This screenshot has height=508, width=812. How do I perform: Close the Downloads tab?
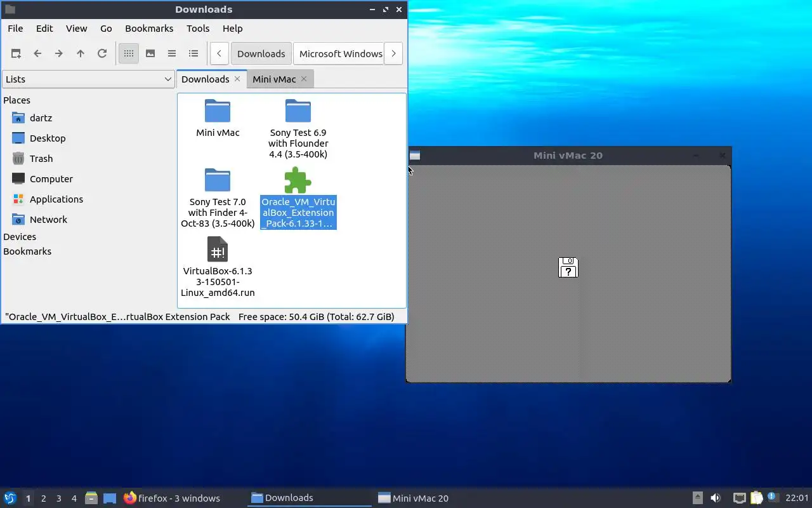coord(237,79)
